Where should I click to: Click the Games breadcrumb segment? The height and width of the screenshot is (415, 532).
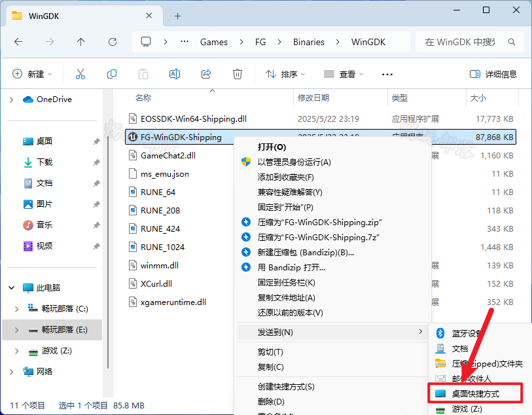point(214,42)
